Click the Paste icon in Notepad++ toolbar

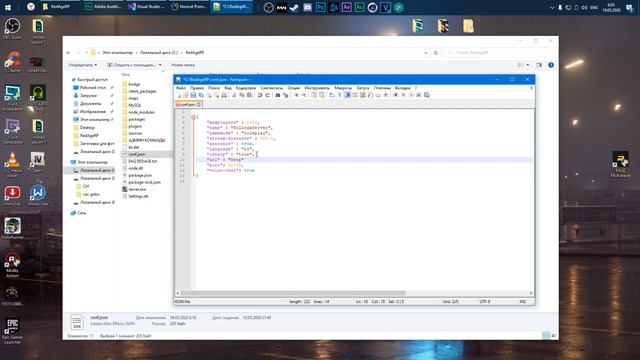point(249,95)
